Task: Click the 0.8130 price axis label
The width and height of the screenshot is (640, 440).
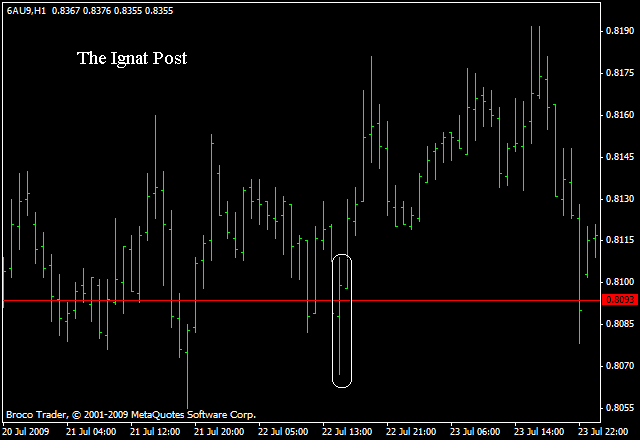Action: tap(620, 199)
